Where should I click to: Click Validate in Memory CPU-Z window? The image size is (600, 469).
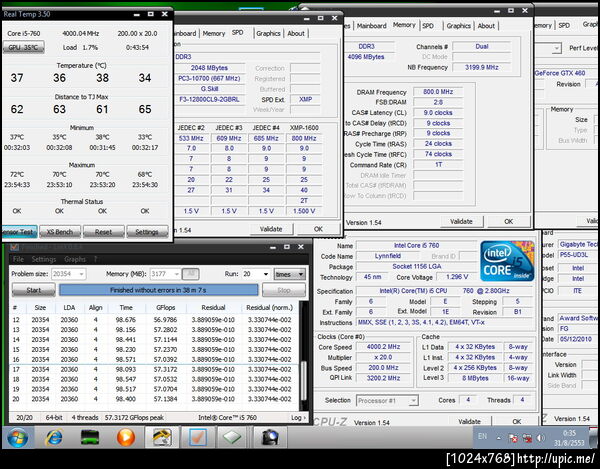click(x=461, y=221)
